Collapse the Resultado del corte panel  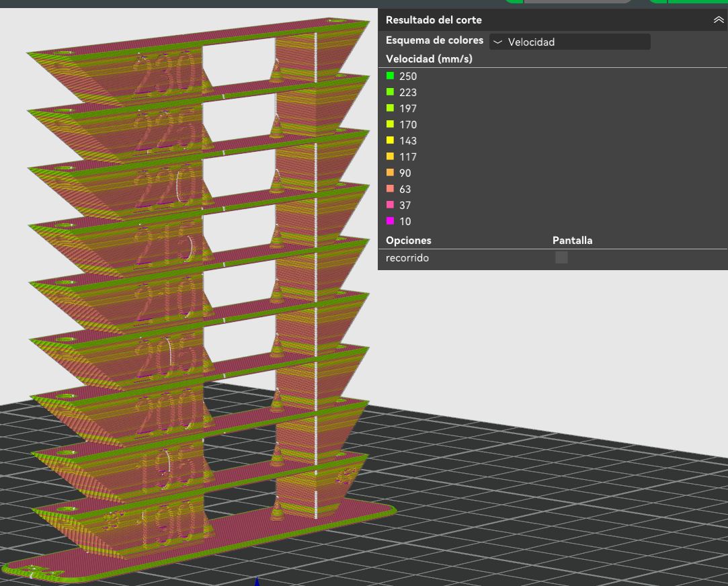718,20
